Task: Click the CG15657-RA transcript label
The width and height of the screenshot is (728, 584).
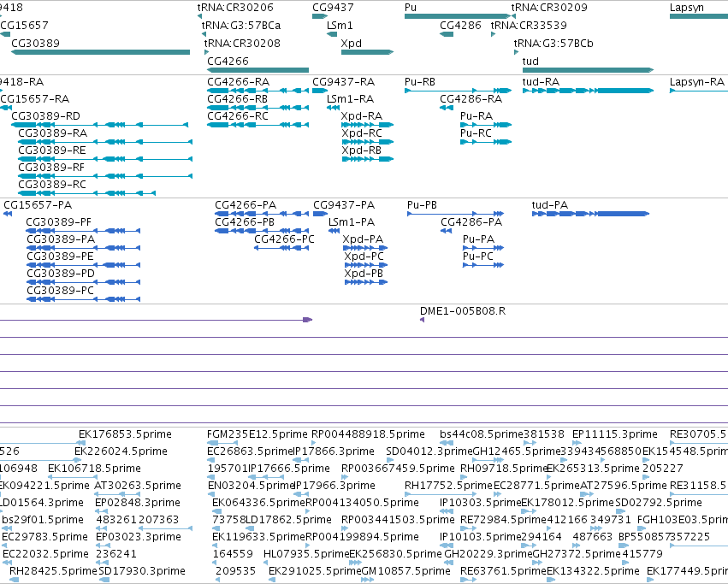Action: click(x=35, y=99)
